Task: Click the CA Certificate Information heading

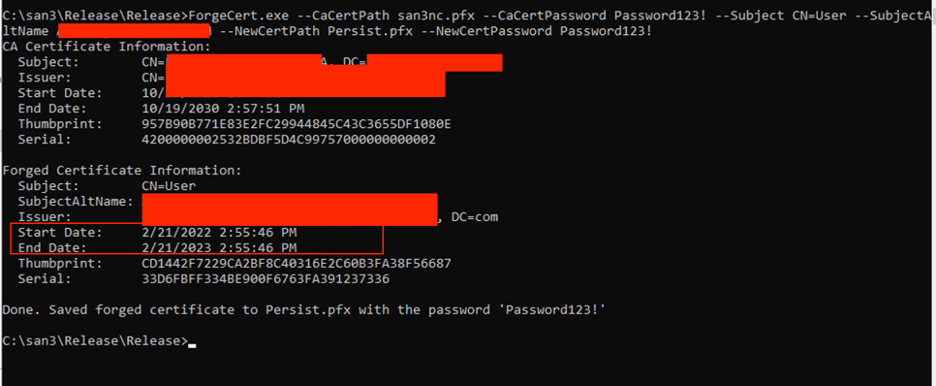Action: point(106,46)
